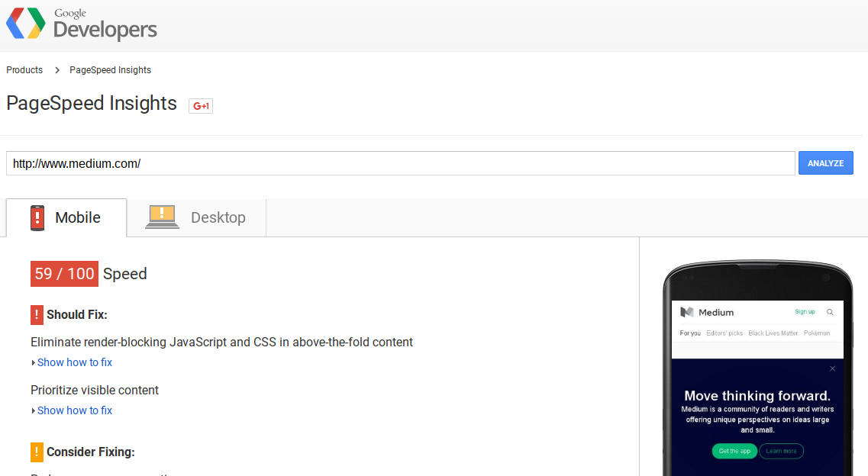Click the Eliminate render-blocking JavaScript and CSS text
This screenshot has height=476, width=868.
221,343
